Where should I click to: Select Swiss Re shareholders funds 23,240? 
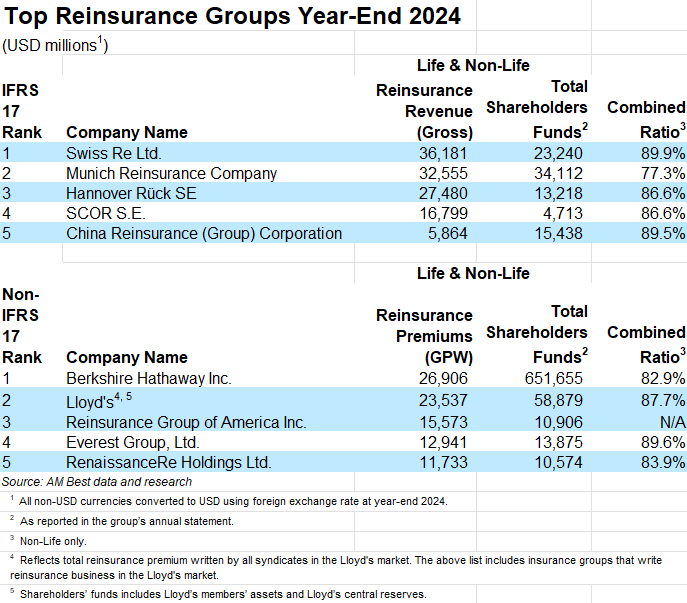[x=558, y=153]
